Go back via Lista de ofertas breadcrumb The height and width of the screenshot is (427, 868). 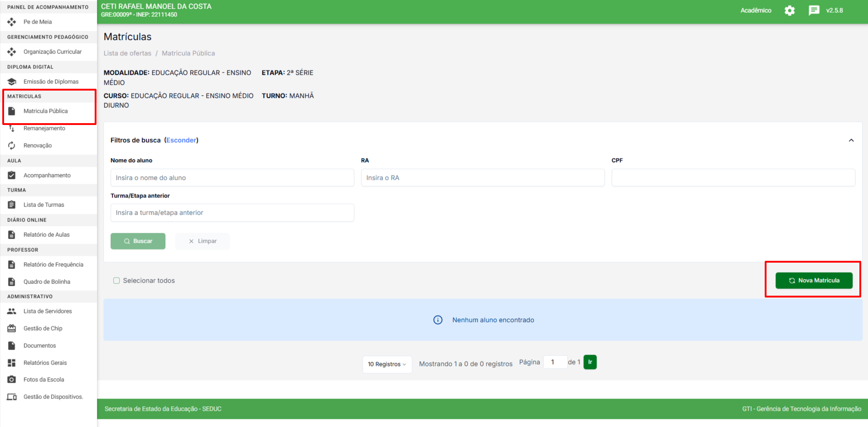click(127, 53)
